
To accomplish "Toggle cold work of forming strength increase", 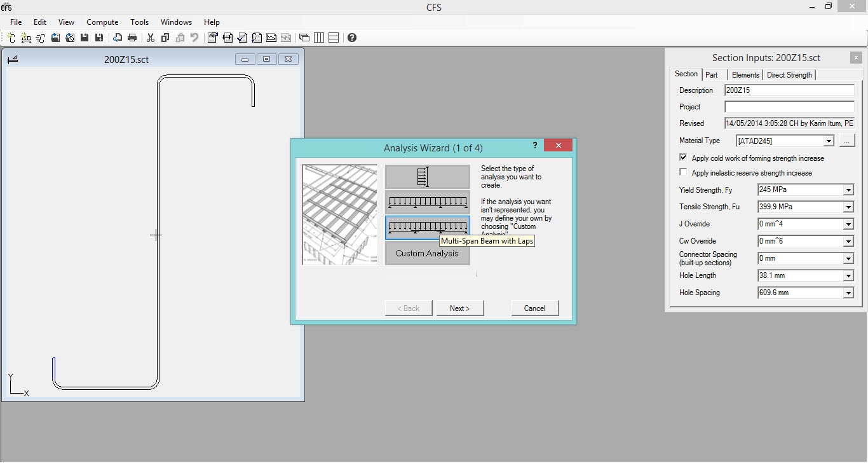I will click(x=684, y=158).
